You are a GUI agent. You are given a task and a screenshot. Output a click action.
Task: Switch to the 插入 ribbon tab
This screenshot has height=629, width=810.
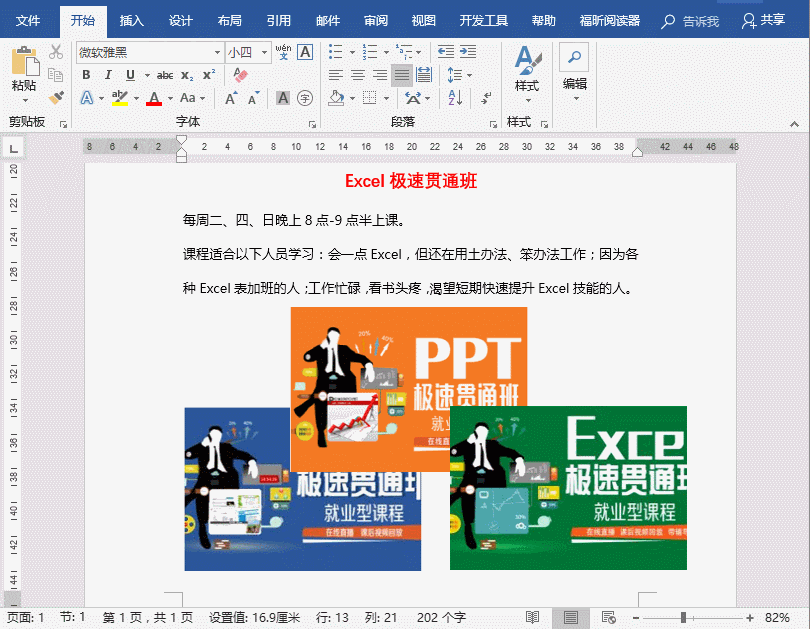tap(131, 20)
